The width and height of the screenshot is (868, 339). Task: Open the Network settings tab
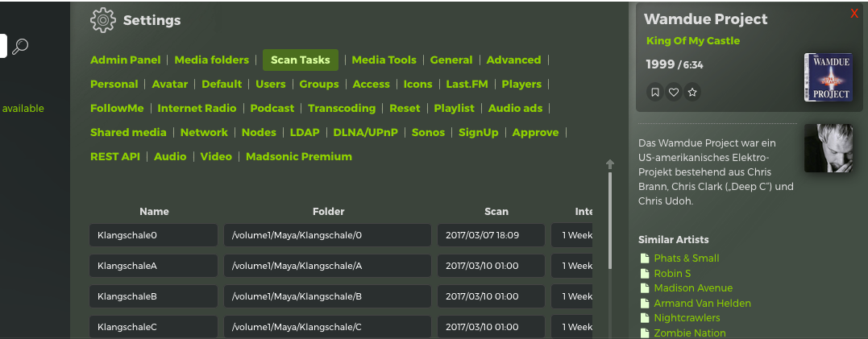[204, 132]
